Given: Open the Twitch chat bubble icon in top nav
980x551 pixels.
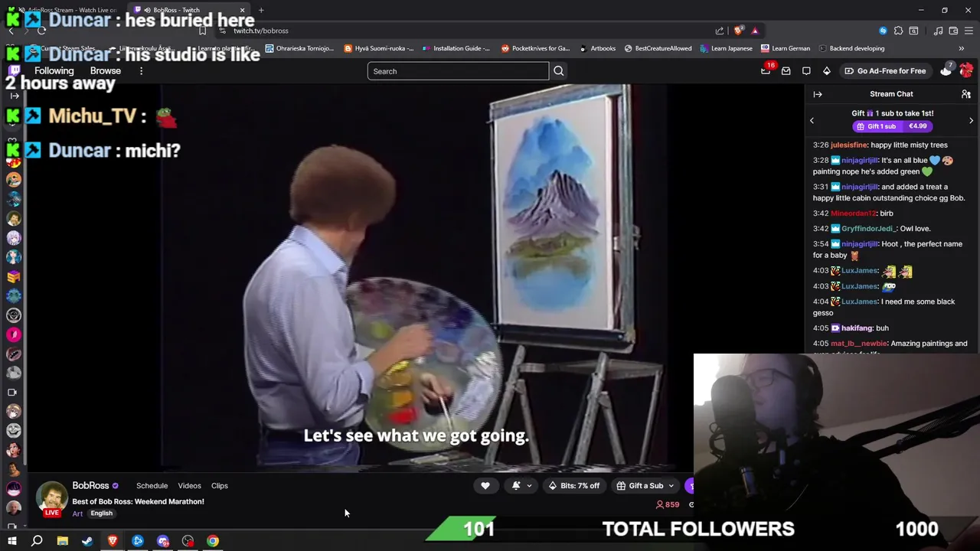Looking at the screenshot, I should (x=806, y=71).
